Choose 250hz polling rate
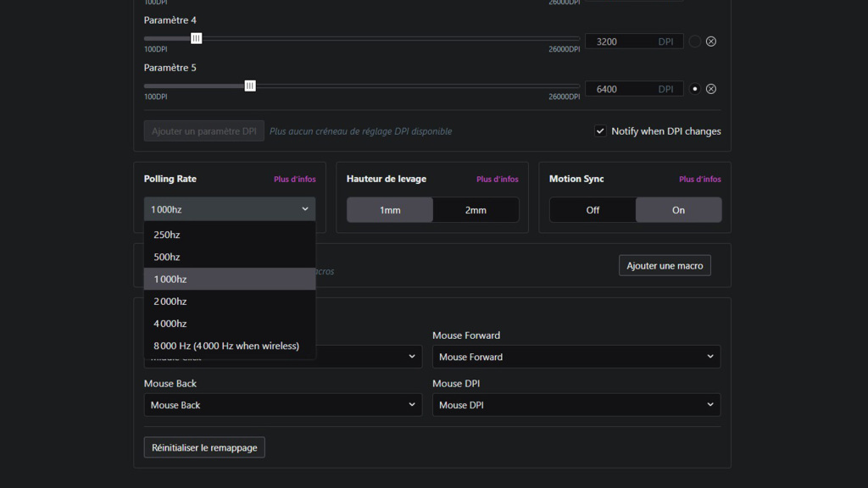868x488 pixels. click(230, 235)
